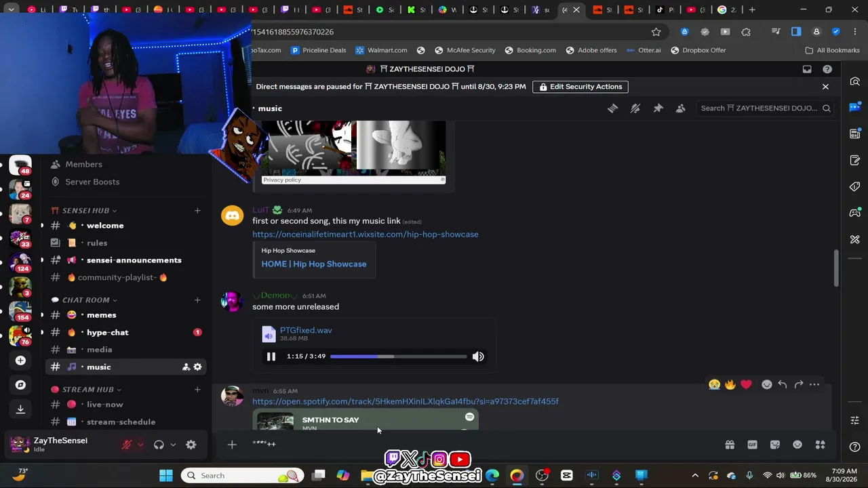Open the onceinalifetimeart1 wixsite hip-hop-showcase link
Image resolution: width=868 pixels, height=488 pixels.
[x=366, y=235]
